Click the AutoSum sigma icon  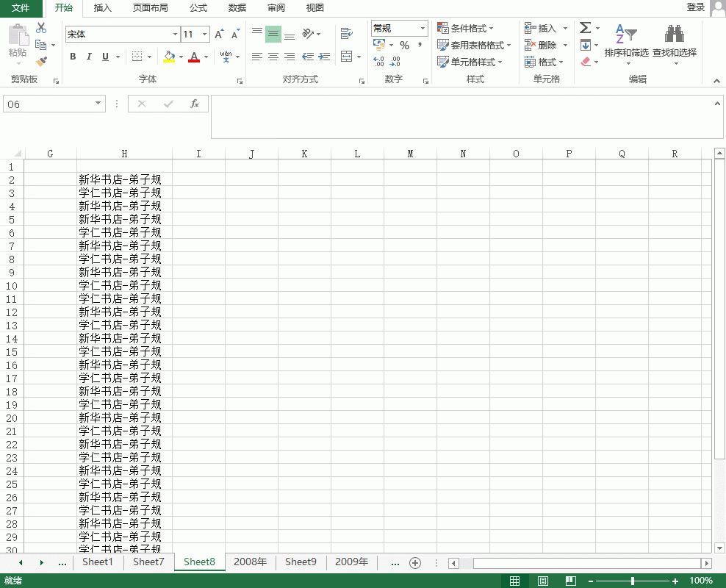[585, 28]
